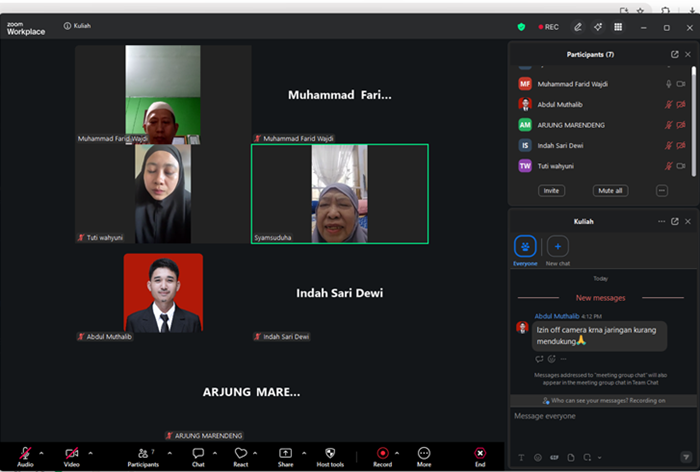This screenshot has height=472, width=700.
Task: Toggle mic for Muhammad Farid Wajdi in list
Action: pyautogui.click(x=669, y=84)
